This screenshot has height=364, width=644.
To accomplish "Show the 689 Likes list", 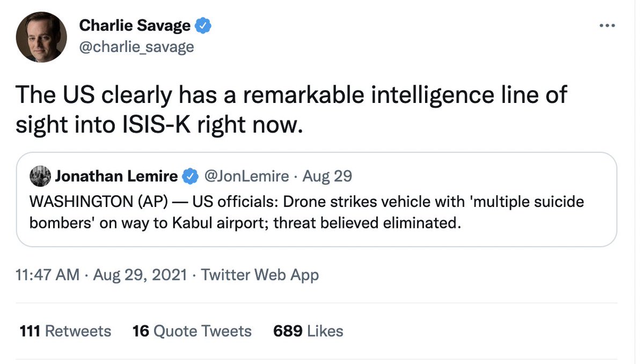I will click(x=308, y=331).
